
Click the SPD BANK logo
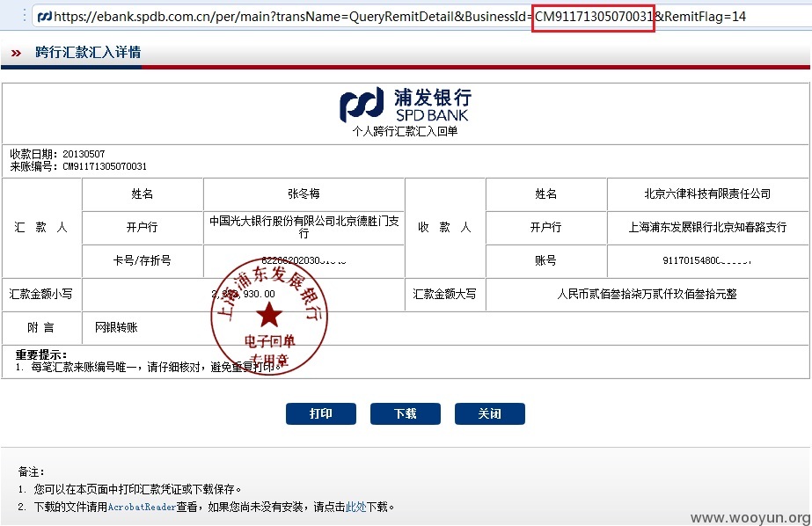point(406,105)
